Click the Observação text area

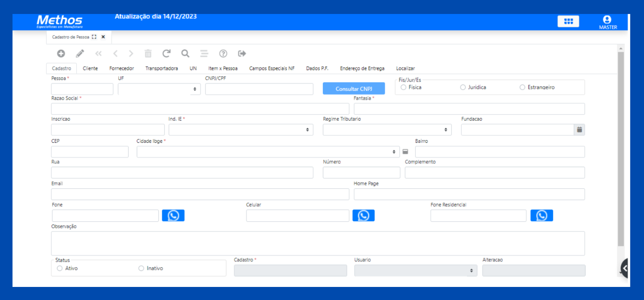point(318,244)
